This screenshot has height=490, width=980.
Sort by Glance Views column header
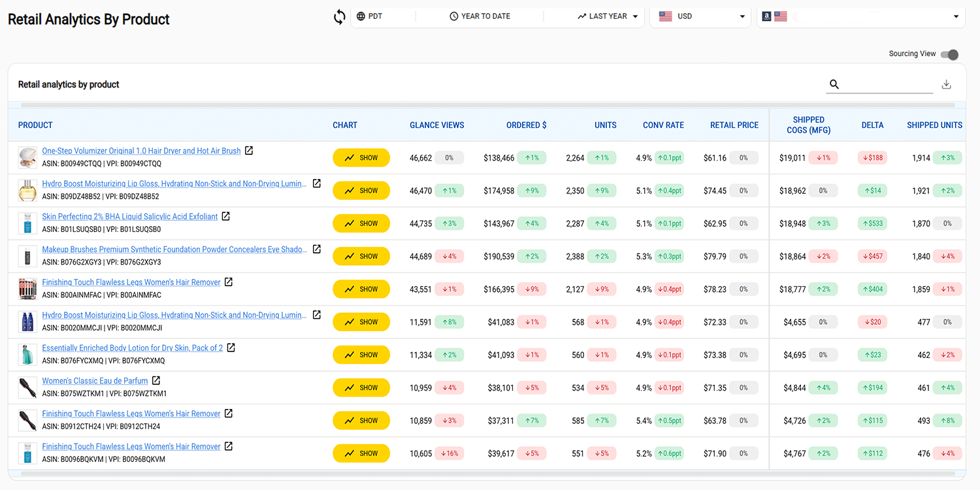[436, 125]
